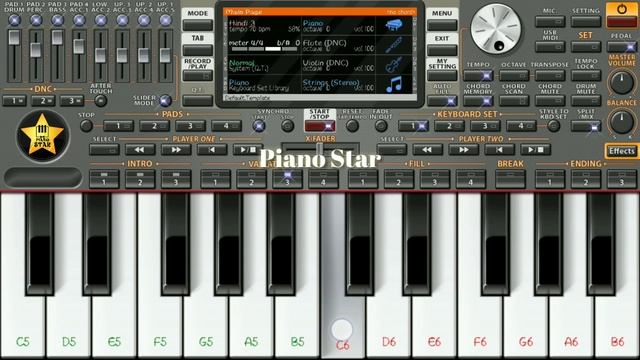640x360 pixels.
Task: Click the large data dial wheel
Action: click(496, 29)
